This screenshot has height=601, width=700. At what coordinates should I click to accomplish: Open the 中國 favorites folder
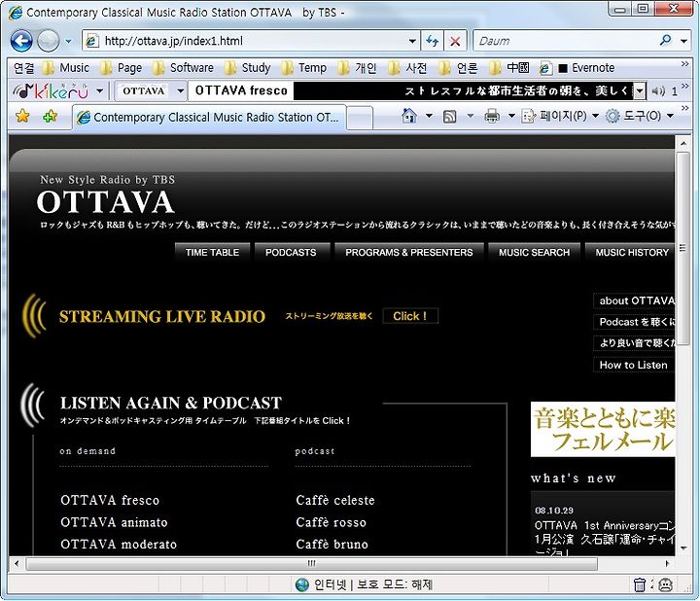pos(508,68)
